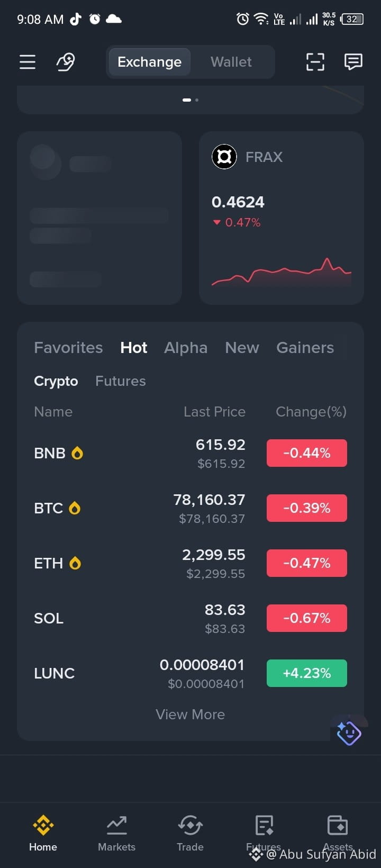Open the QR scan icon
Viewport: 381px width, 868px height.
(x=315, y=62)
